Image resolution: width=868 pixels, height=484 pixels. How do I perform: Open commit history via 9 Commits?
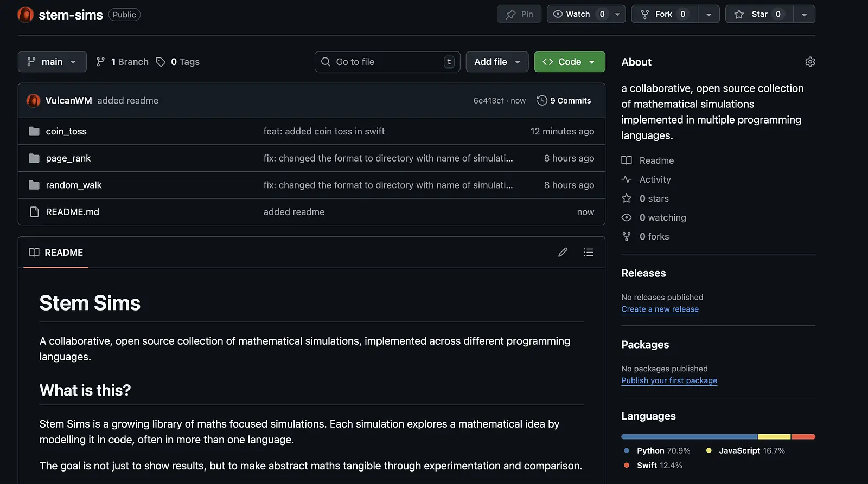(x=564, y=101)
